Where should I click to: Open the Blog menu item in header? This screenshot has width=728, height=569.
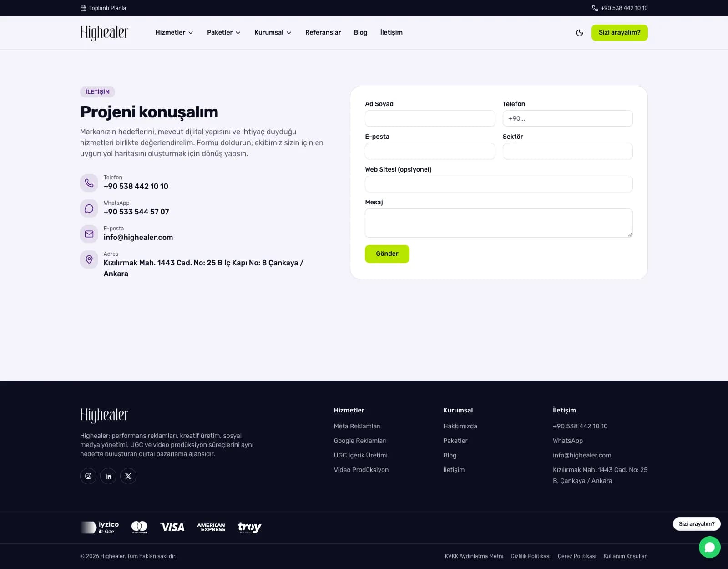pyautogui.click(x=360, y=33)
